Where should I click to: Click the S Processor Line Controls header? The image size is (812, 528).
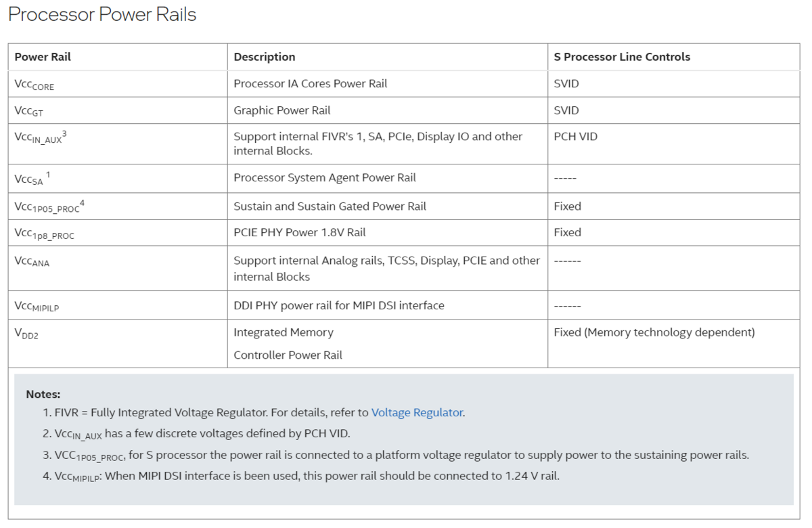pos(622,57)
